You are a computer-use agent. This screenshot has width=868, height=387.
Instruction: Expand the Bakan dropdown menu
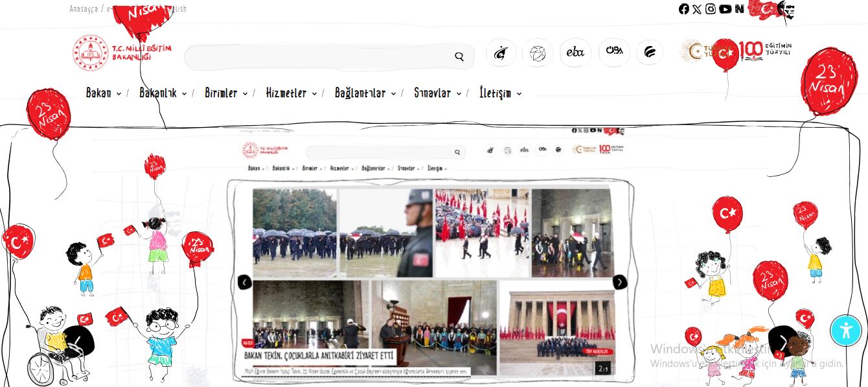[99, 93]
